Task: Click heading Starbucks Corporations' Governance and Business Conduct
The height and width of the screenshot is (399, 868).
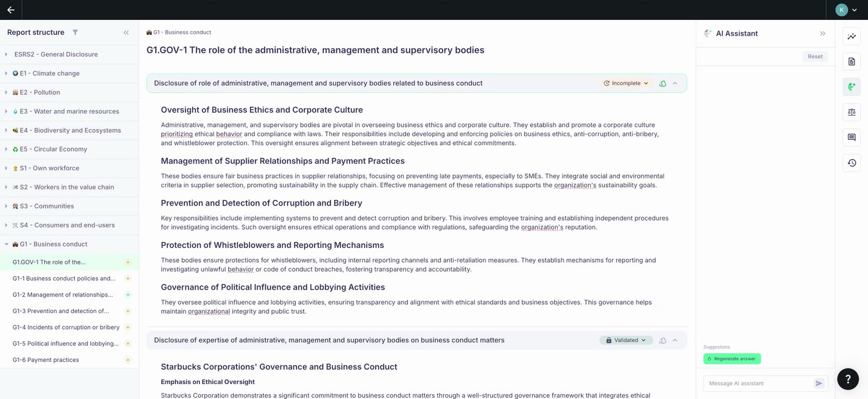Action: click(x=279, y=367)
